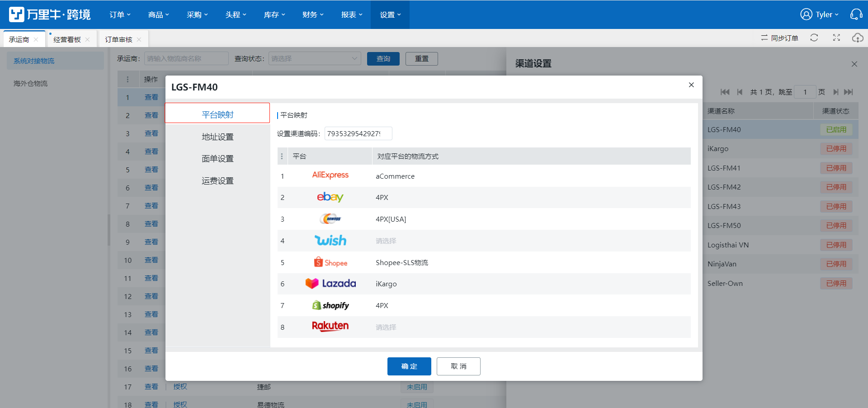The height and width of the screenshot is (408, 868).
Task: Open the 查询状态 dropdown
Action: click(x=315, y=58)
